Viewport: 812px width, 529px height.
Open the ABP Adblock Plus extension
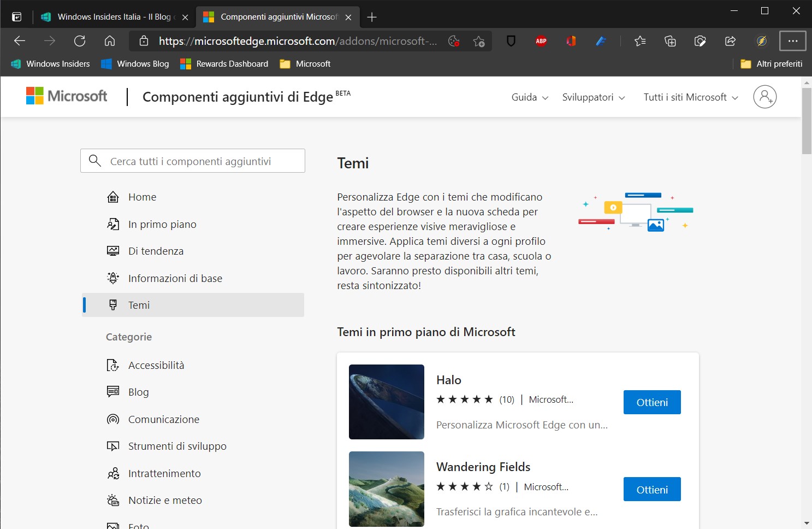pyautogui.click(x=541, y=41)
